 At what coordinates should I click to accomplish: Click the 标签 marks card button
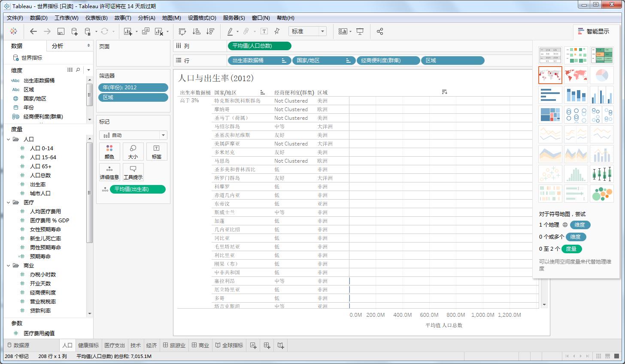tap(157, 152)
